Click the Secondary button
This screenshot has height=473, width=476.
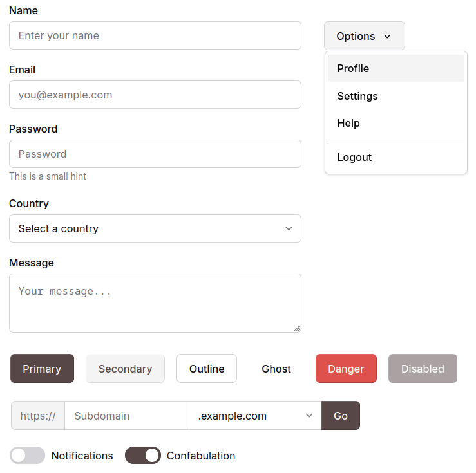click(125, 369)
